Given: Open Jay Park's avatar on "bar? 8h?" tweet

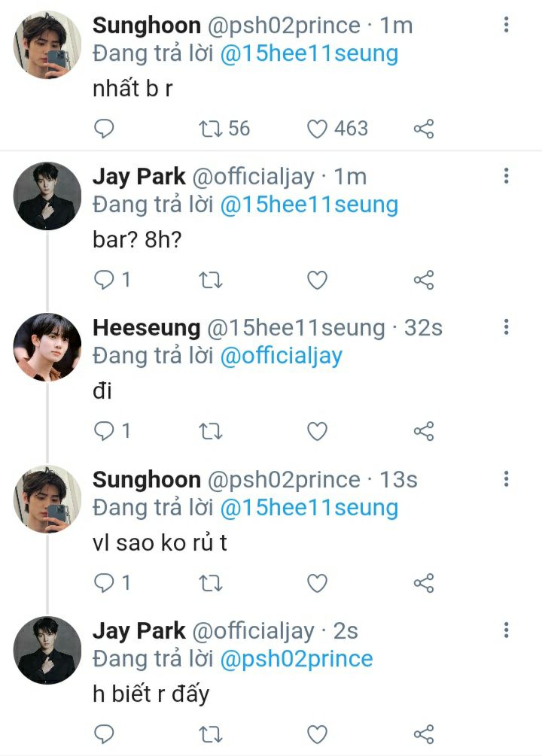Looking at the screenshot, I should [47, 196].
